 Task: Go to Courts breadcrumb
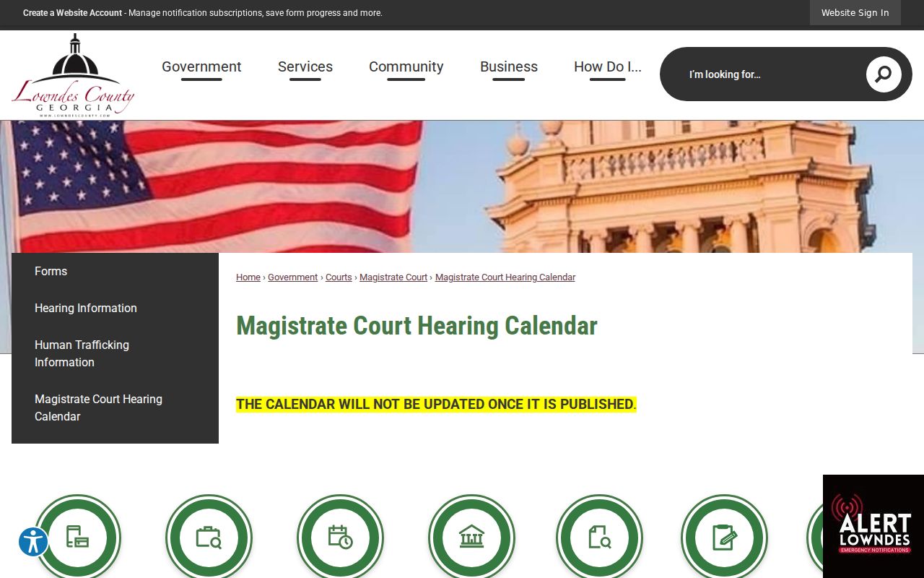(339, 277)
